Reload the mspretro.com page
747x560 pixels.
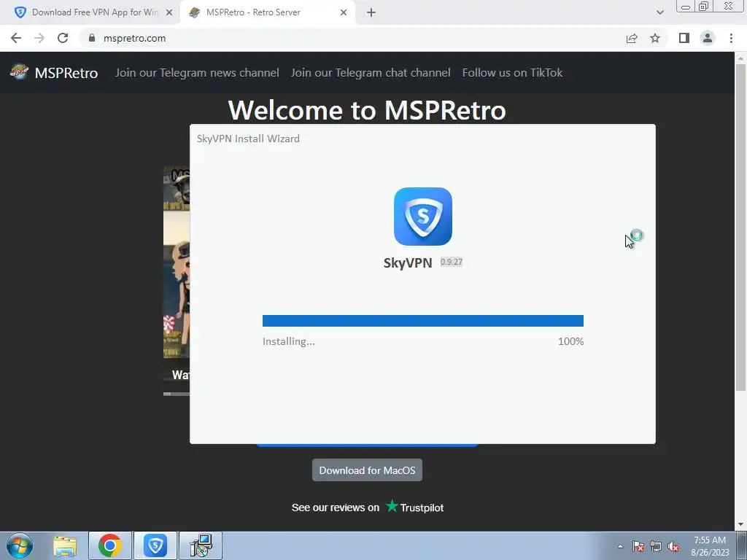pos(63,38)
